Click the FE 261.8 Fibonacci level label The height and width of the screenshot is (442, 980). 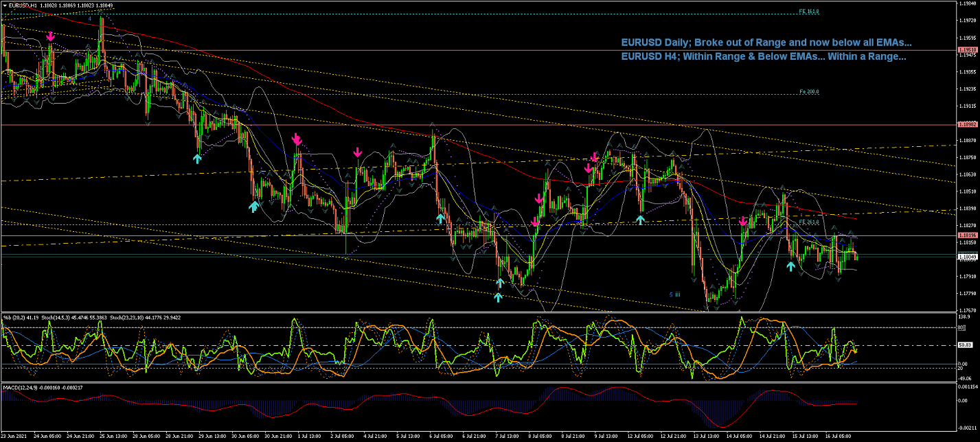808,222
